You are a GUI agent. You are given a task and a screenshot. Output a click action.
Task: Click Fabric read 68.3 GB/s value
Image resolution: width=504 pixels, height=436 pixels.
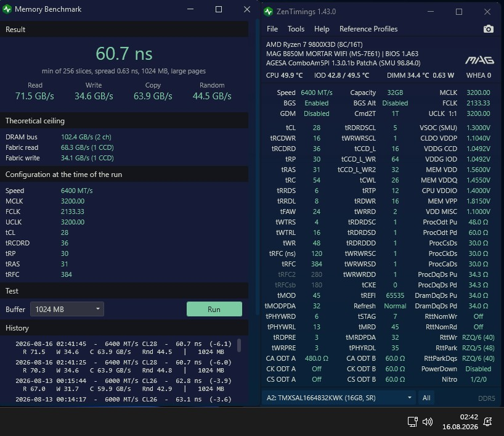click(87, 147)
